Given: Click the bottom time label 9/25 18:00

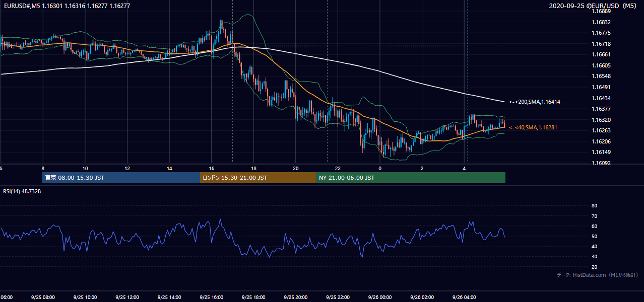Looking at the screenshot, I should tap(252, 297).
